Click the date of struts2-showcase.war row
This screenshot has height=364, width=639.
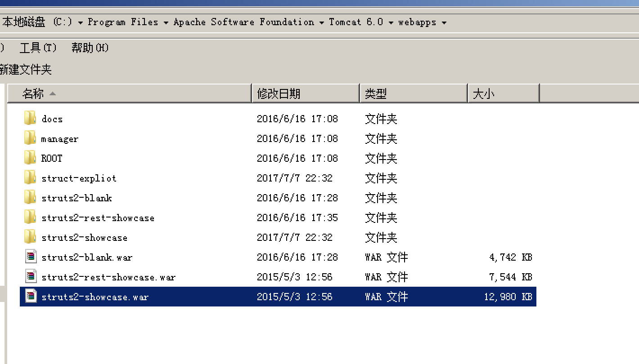pyautogui.click(x=295, y=297)
